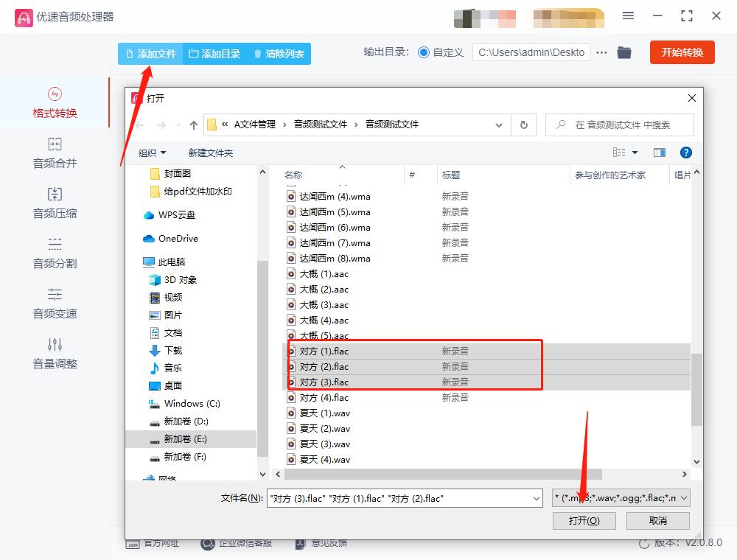This screenshot has width=737, height=560.
Task: Select the 音频变速 tool
Action: click(x=55, y=306)
